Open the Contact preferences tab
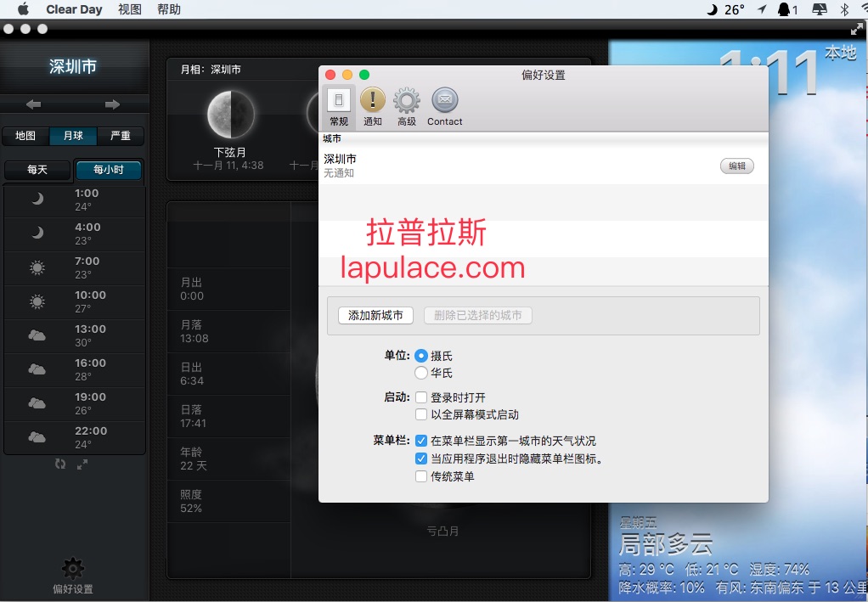 coord(444,107)
